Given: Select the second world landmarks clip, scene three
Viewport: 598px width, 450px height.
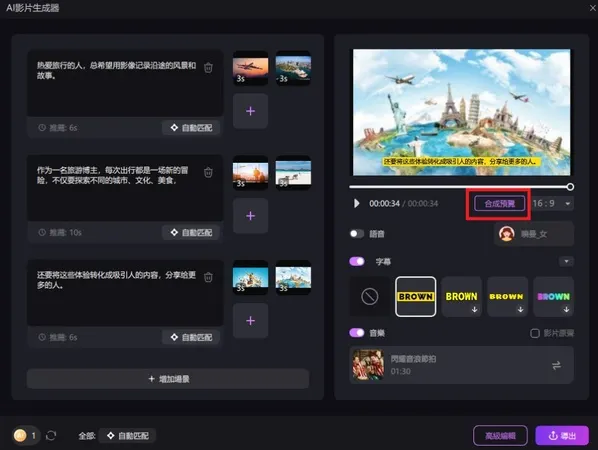Looking at the screenshot, I should (293, 278).
